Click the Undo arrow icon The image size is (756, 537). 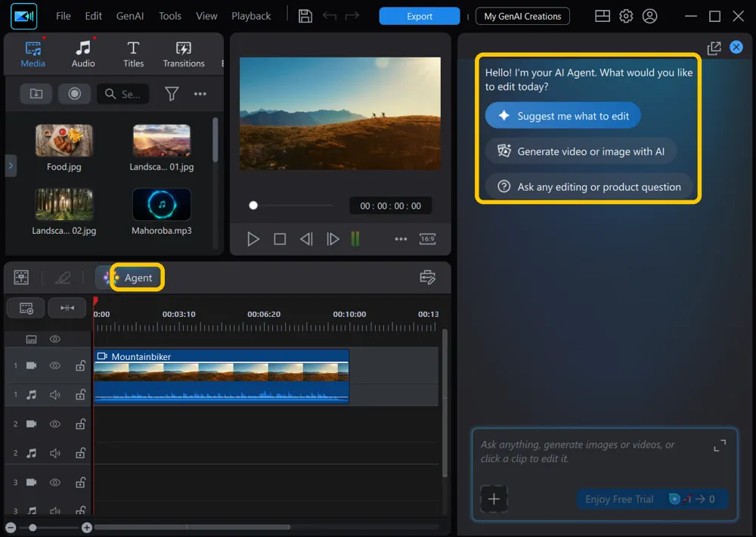pyautogui.click(x=330, y=16)
